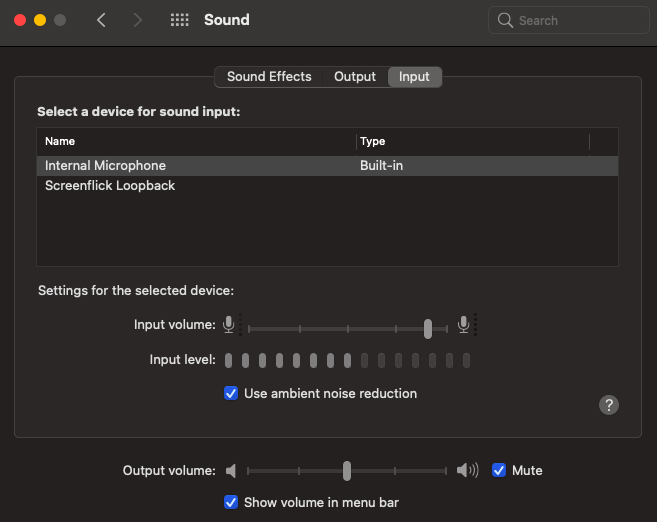The image size is (657, 522).
Task: Click the help question mark button
Action: click(x=608, y=405)
